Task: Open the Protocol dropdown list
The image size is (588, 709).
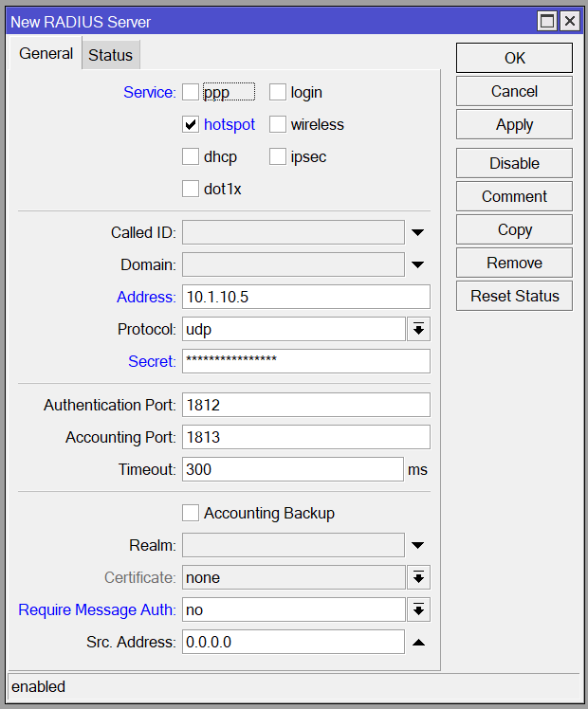Action: point(418,329)
